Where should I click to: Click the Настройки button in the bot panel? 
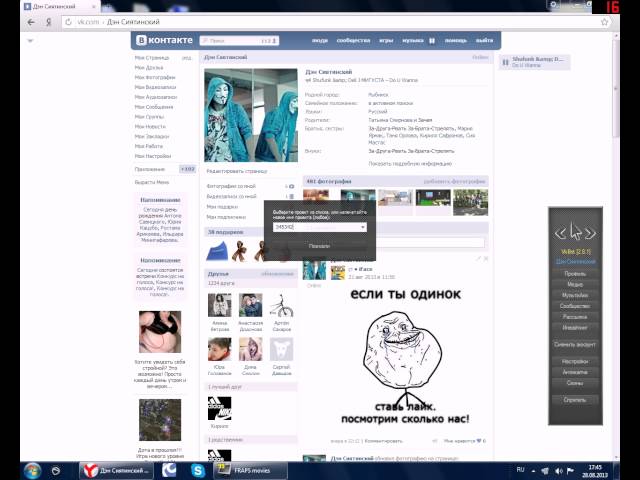(x=575, y=362)
